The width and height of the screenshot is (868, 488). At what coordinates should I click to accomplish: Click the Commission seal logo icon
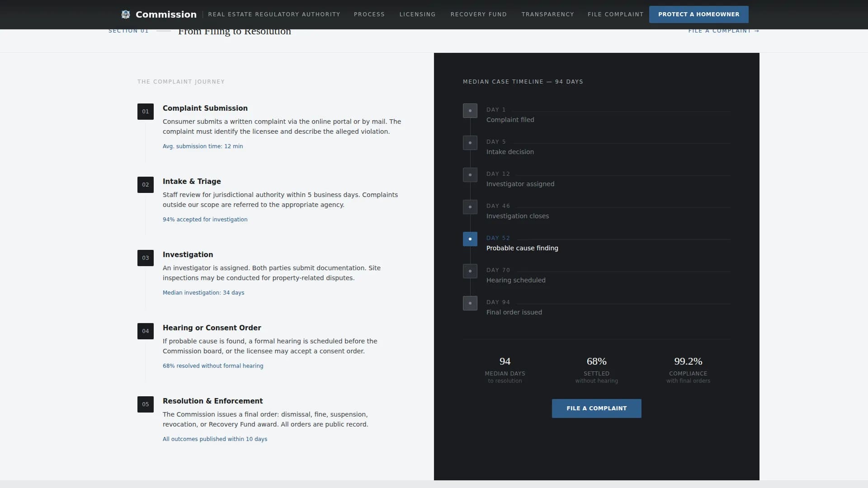[126, 14]
